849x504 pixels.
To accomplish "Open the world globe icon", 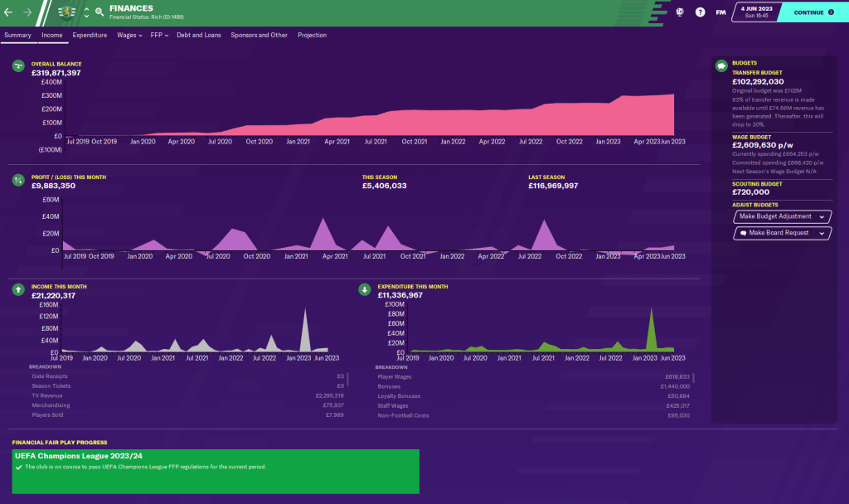I will [680, 12].
